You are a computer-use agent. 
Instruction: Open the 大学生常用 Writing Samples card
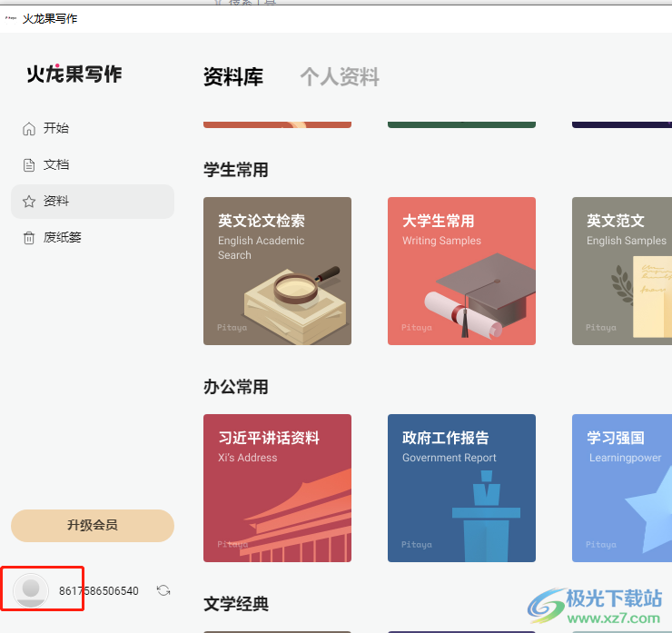(461, 271)
